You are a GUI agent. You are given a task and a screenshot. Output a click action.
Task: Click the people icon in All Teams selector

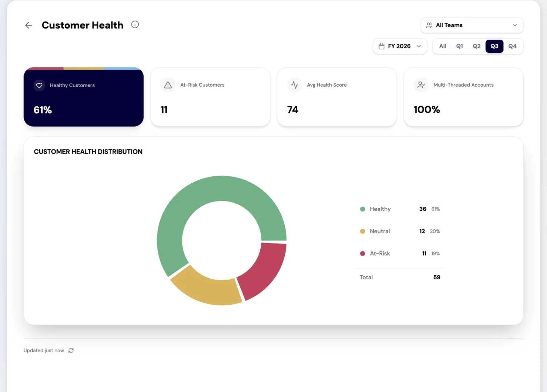click(x=429, y=25)
